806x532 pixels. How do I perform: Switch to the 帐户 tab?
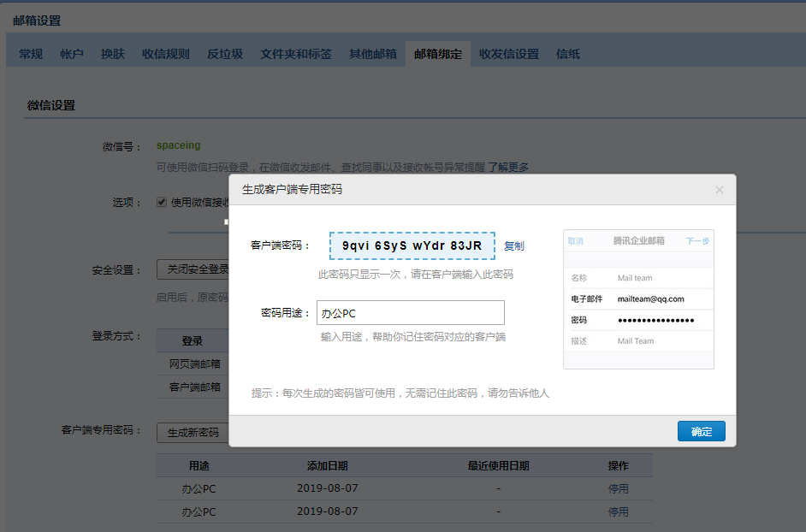pos(72,54)
